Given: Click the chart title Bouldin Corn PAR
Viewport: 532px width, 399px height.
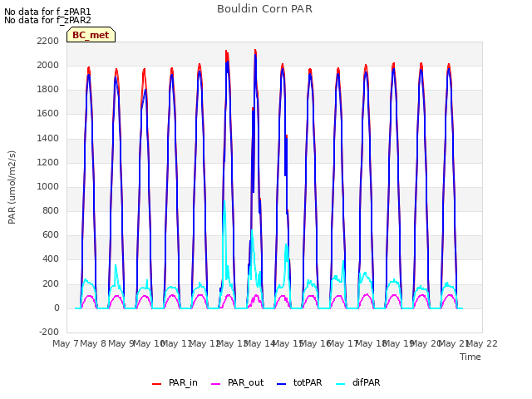Looking at the screenshot, I should [264, 9].
